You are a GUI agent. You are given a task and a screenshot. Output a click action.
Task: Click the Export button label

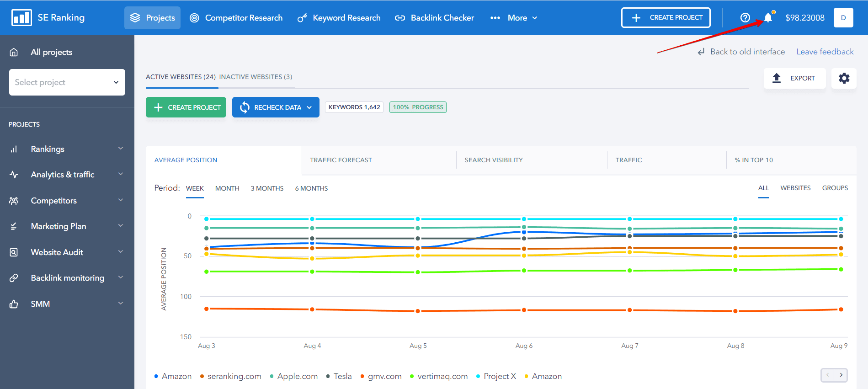pos(803,78)
